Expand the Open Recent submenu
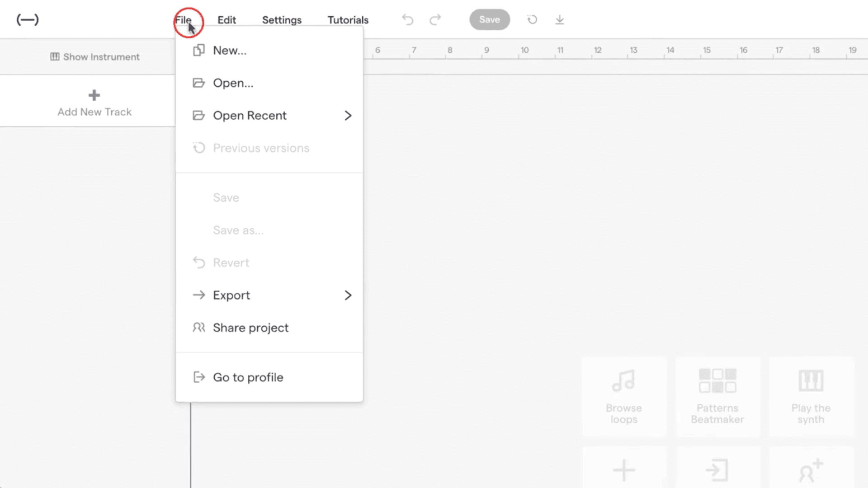868x488 pixels. tap(269, 115)
